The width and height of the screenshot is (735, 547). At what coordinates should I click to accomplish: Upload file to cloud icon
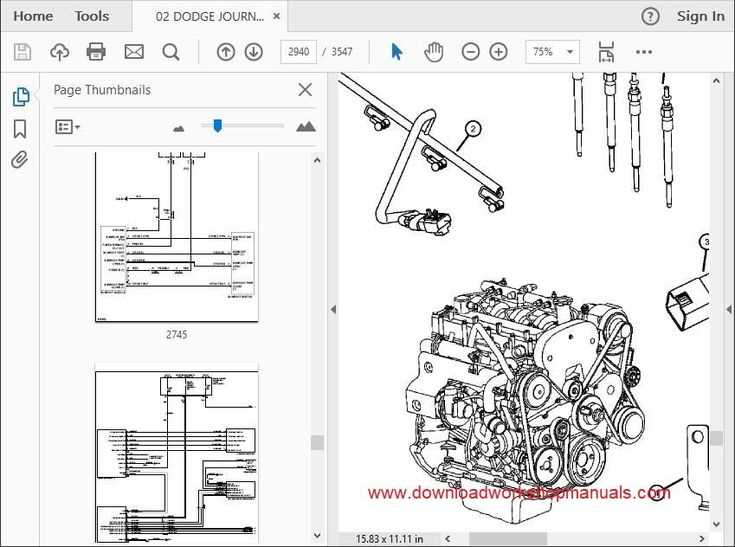pos(60,52)
